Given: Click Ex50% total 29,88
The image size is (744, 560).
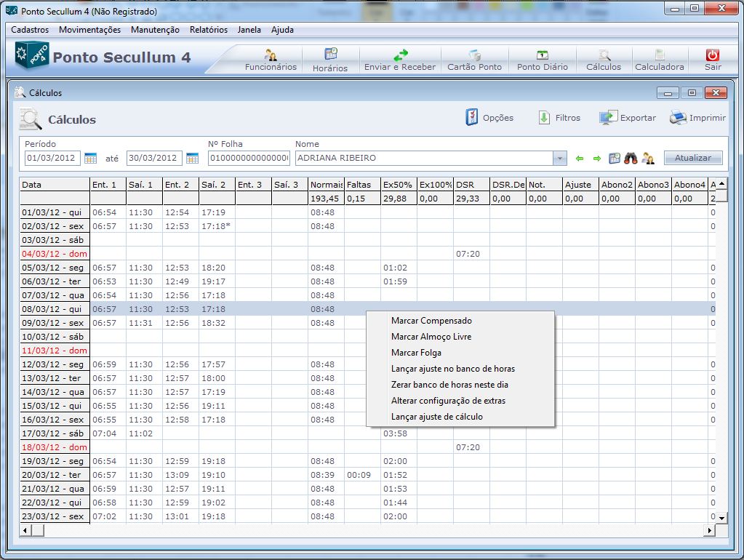Looking at the screenshot, I should tap(399, 199).
